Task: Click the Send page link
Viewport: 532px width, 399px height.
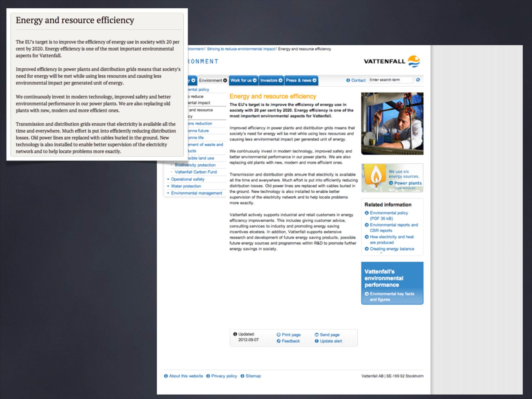Action: [329, 335]
